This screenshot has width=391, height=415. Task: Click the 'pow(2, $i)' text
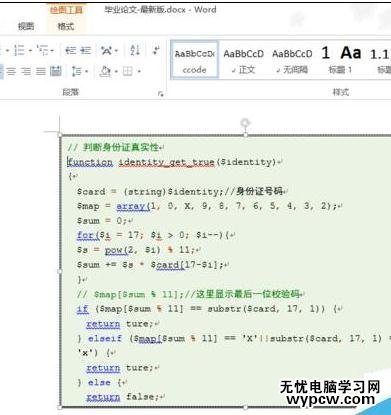click(x=133, y=250)
